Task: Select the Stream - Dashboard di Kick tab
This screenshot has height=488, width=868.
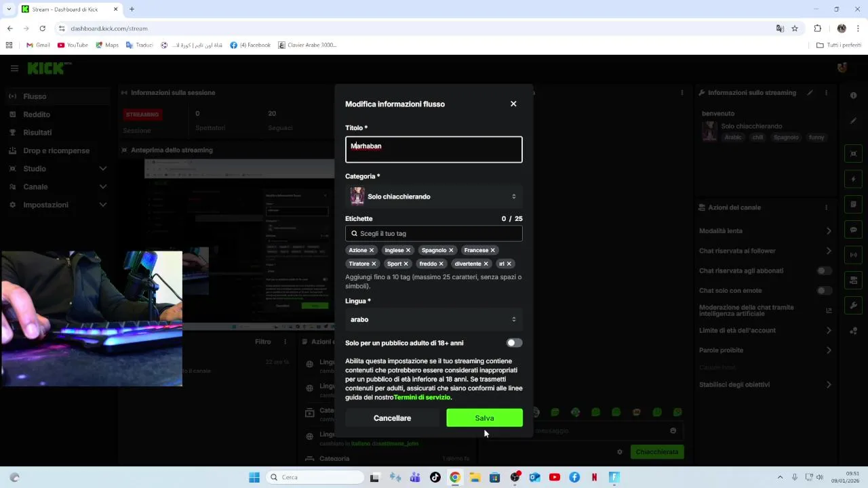Action: tap(69, 9)
